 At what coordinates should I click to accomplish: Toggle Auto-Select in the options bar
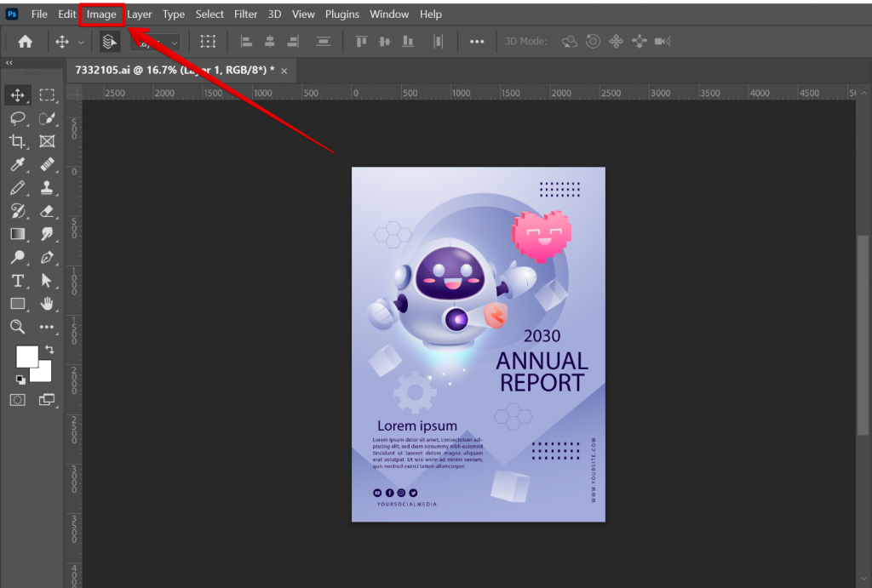tap(109, 41)
